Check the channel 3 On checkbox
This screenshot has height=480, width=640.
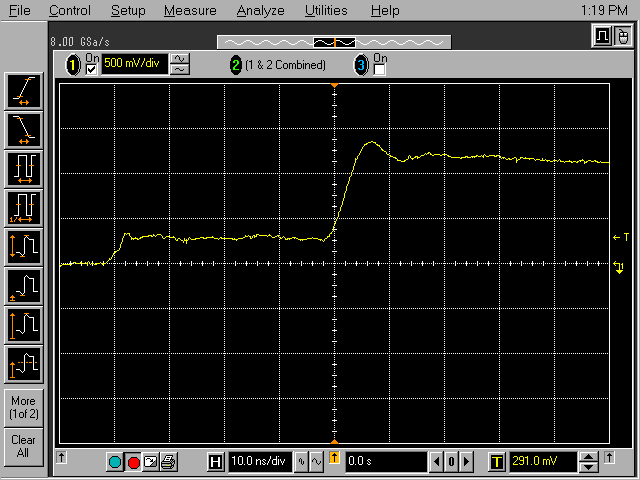(379, 69)
